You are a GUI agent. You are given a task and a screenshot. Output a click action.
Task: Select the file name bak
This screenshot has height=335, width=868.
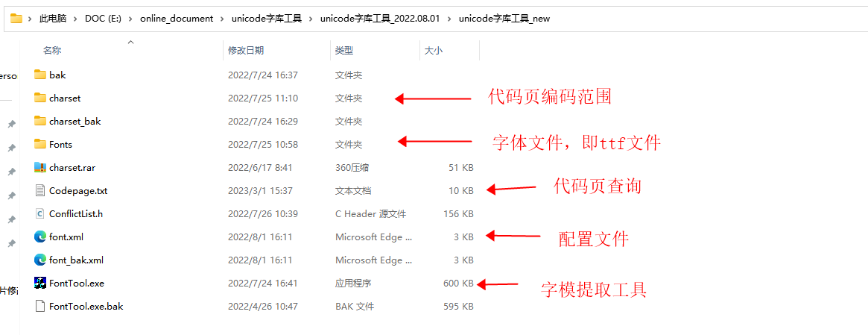point(57,75)
